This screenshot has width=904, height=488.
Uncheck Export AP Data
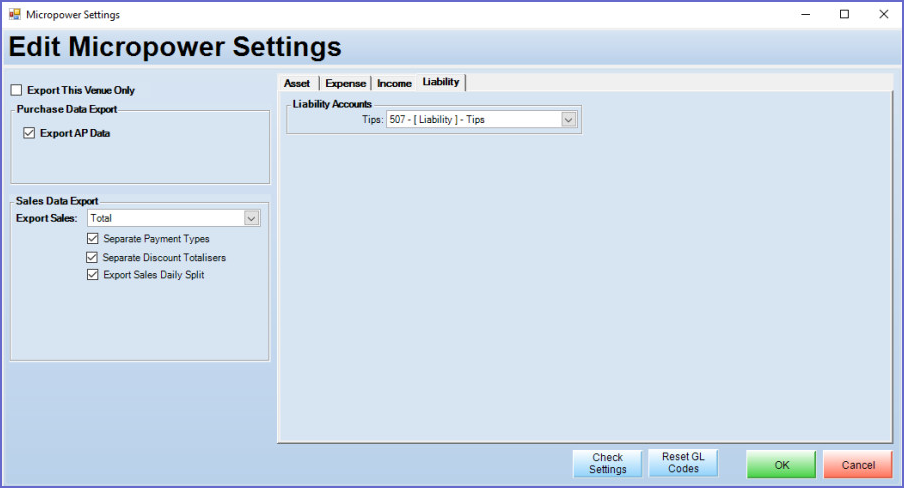[29, 133]
